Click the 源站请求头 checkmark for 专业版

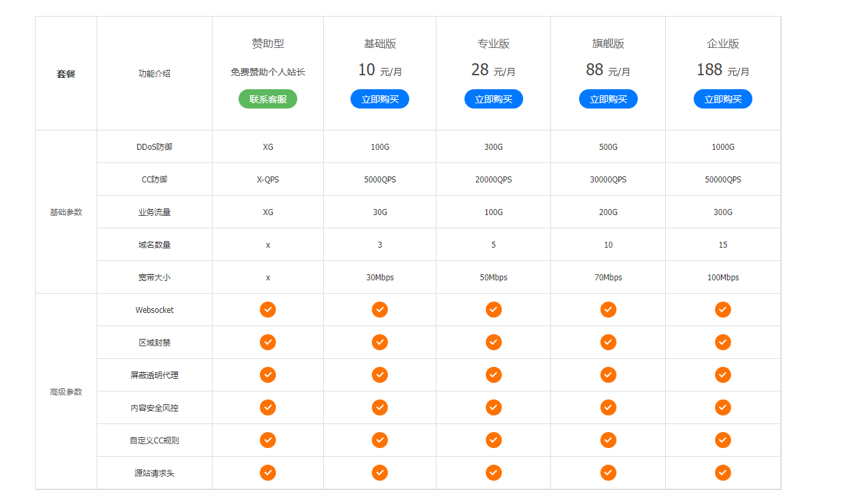[494, 473]
